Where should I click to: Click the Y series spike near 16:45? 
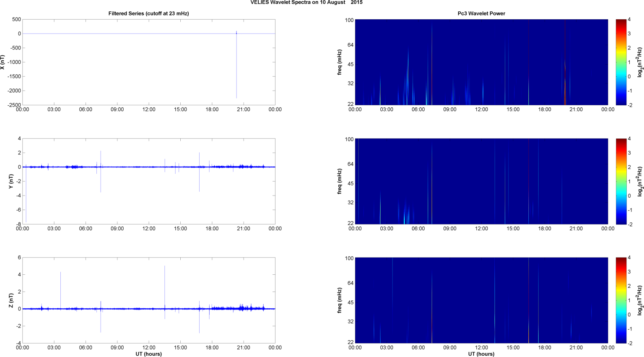pyautogui.click(x=199, y=172)
